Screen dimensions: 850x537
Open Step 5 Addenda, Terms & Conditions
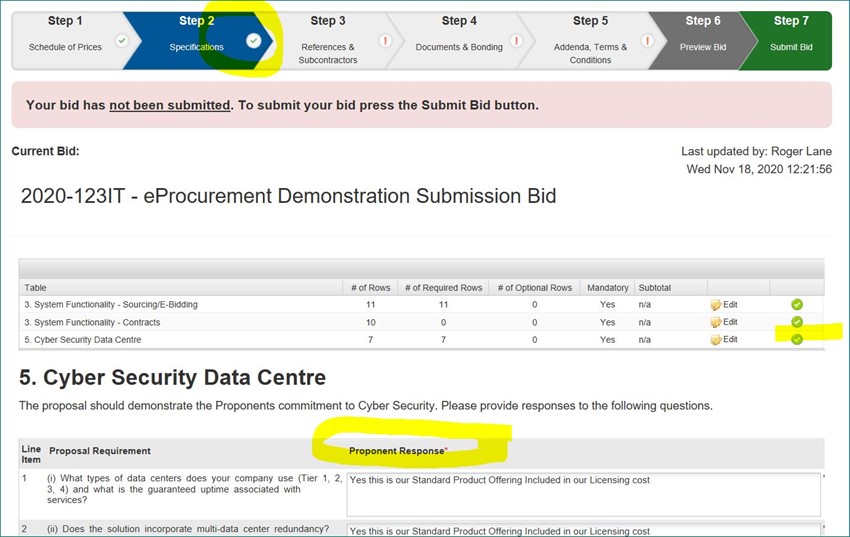click(x=590, y=41)
